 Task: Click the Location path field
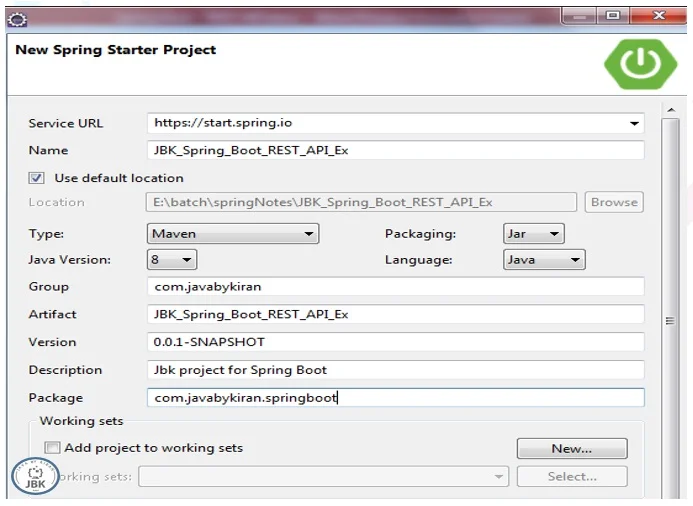[x=361, y=202]
